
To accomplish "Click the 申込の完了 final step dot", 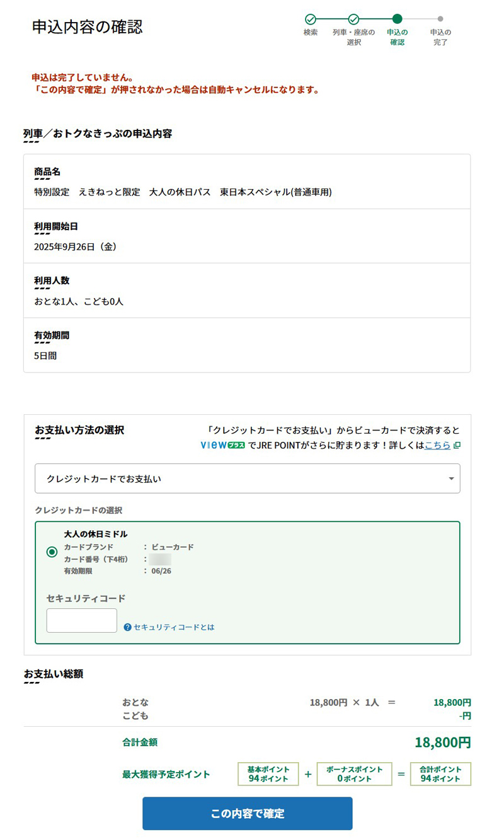I will point(440,19).
